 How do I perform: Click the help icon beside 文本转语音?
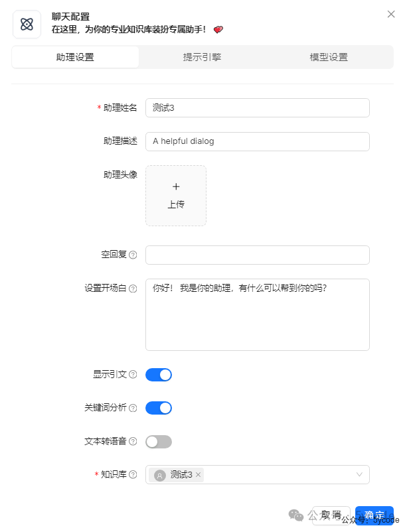[x=135, y=441]
